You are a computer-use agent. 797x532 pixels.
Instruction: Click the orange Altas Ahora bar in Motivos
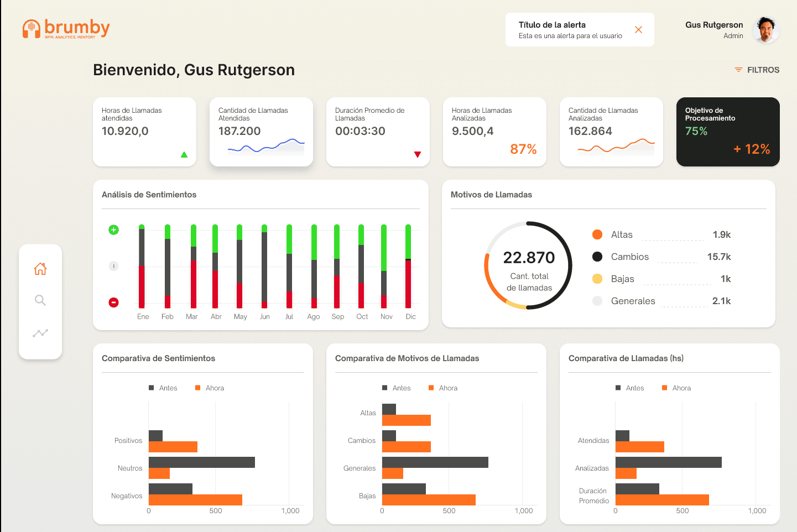(407, 420)
